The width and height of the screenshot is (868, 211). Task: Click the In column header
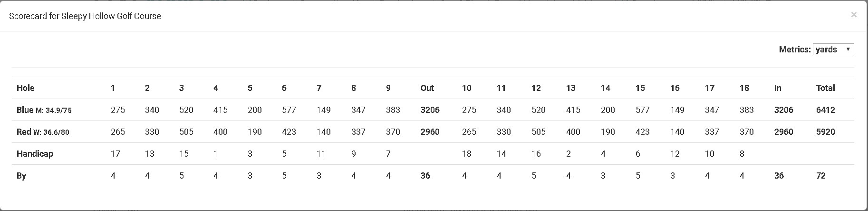(778, 88)
